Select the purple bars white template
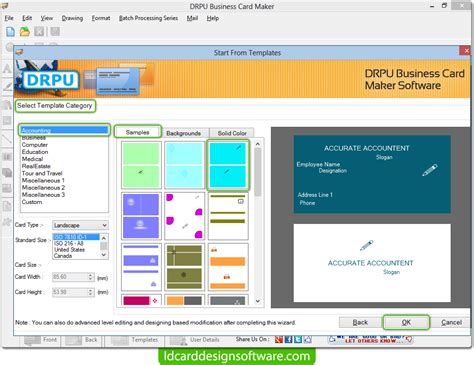This screenshot has height=365, width=474. 141,267
